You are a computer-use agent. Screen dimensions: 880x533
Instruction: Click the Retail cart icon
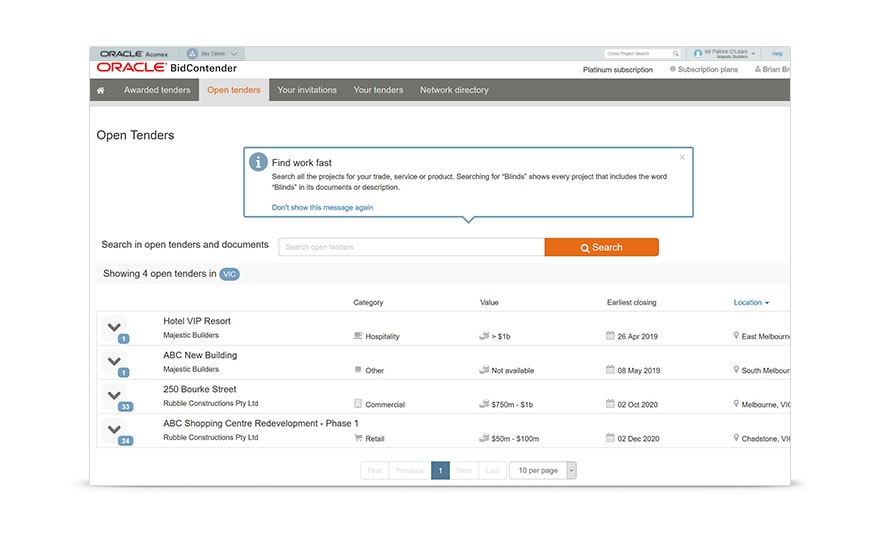pyautogui.click(x=358, y=438)
